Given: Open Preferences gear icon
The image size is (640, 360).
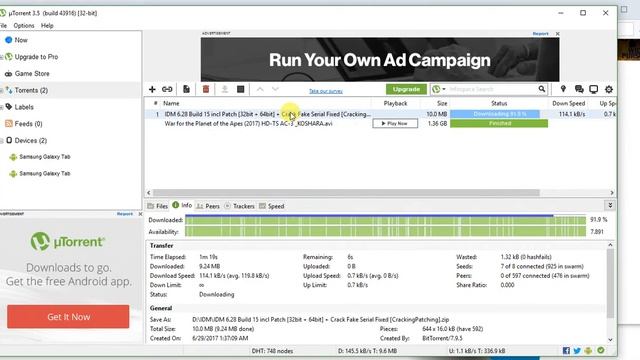Looking at the screenshot, I should (x=609, y=89).
